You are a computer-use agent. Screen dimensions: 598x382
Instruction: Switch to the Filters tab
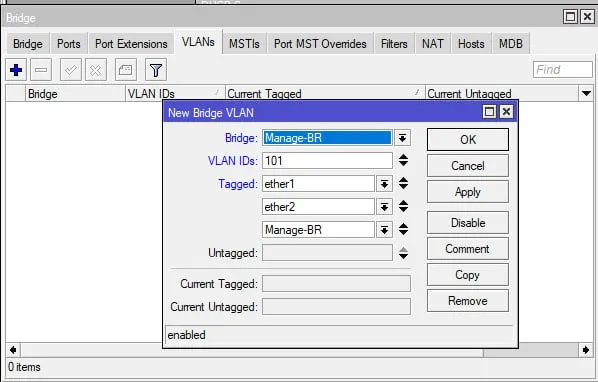[394, 44]
